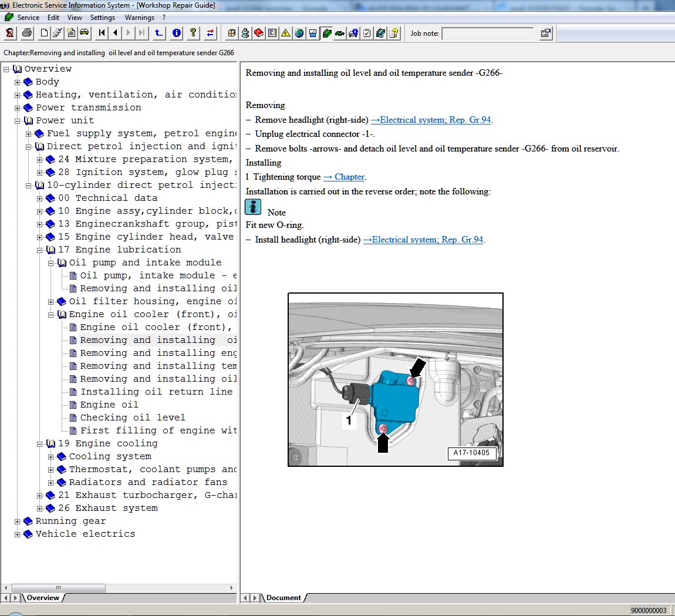Image resolution: width=675 pixels, height=616 pixels.
Task: Expand the Body tree node
Action: (x=17, y=82)
